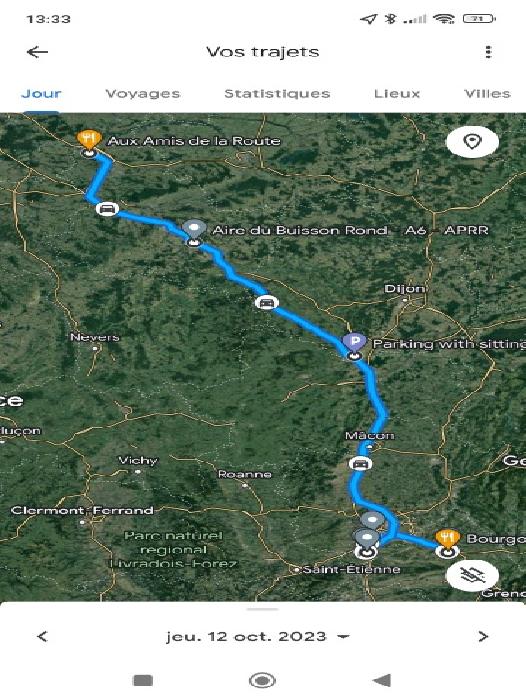Open the date picker dropdown arrow
Screen dimensions: 526x700
(x=343, y=636)
